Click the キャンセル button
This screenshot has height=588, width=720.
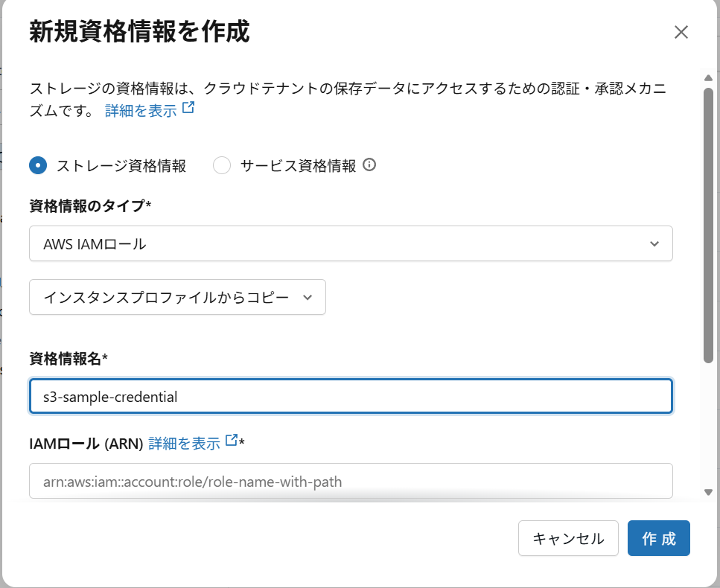[x=568, y=538]
